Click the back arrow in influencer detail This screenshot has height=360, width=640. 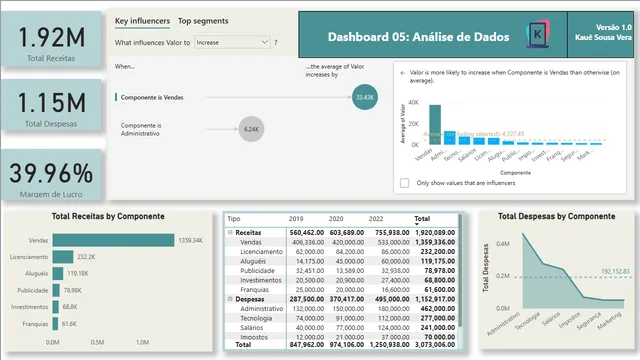pos(403,73)
